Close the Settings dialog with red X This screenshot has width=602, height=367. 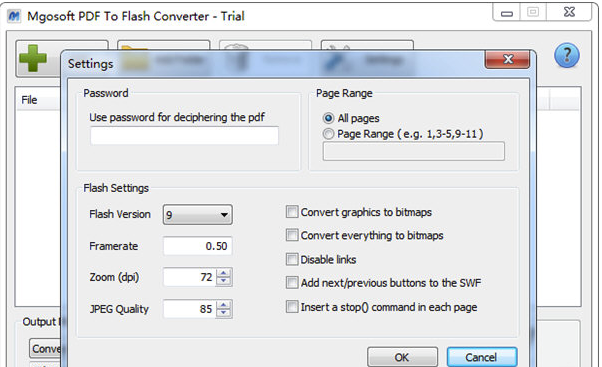point(508,59)
